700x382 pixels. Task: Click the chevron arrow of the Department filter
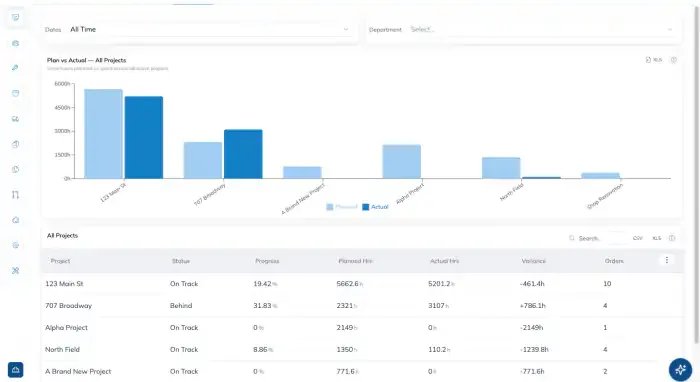pyautogui.click(x=670, y=29)
